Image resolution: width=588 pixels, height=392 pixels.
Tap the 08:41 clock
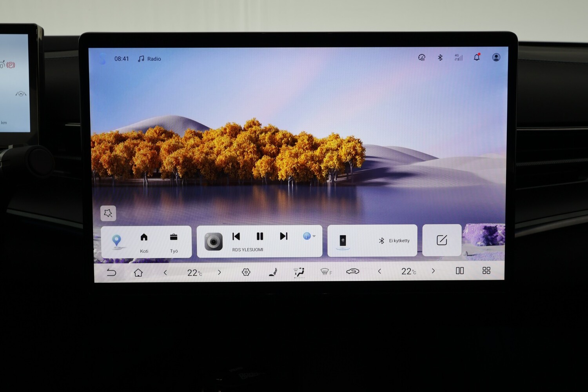coord(122,59)
